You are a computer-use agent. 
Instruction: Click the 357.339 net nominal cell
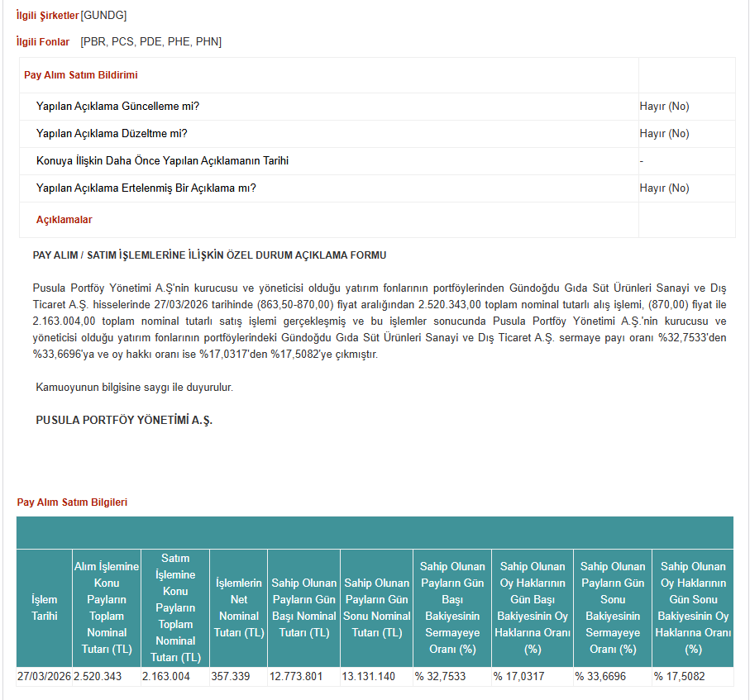239,677
